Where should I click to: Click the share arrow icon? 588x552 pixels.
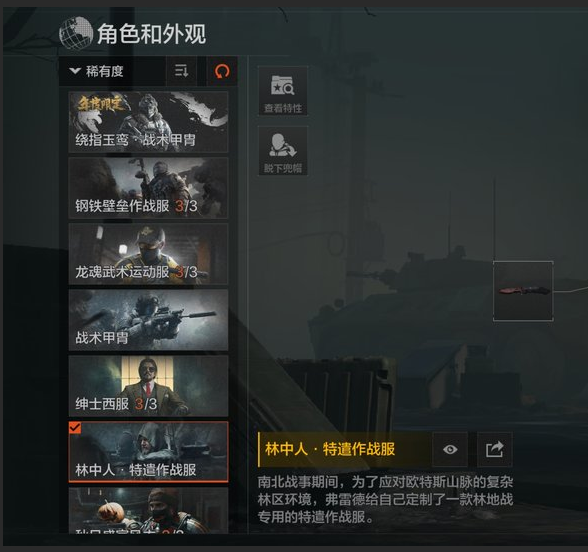pos(494,449)
